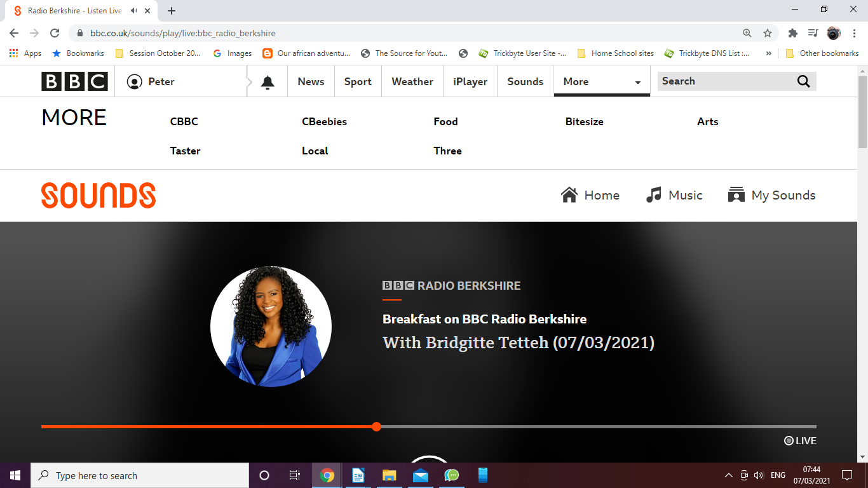Open Food link
The width and height of the screenshot is (868, 488).
point(445,121)
